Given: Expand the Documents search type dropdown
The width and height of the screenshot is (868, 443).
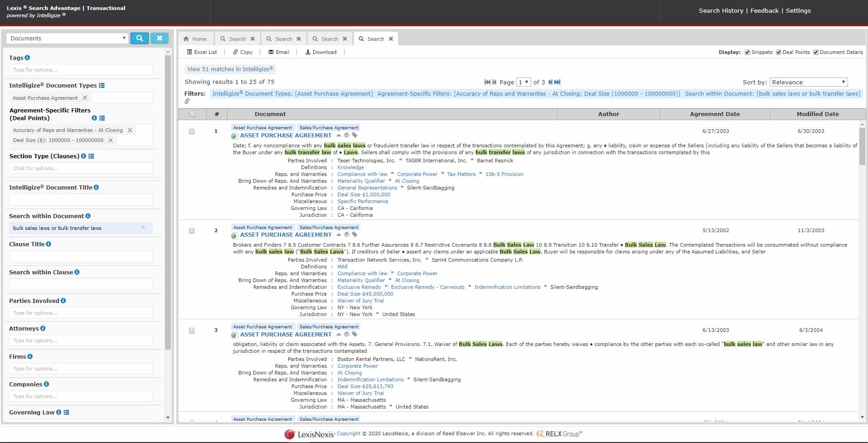Looking at the screenshot, I should (67, 39).
